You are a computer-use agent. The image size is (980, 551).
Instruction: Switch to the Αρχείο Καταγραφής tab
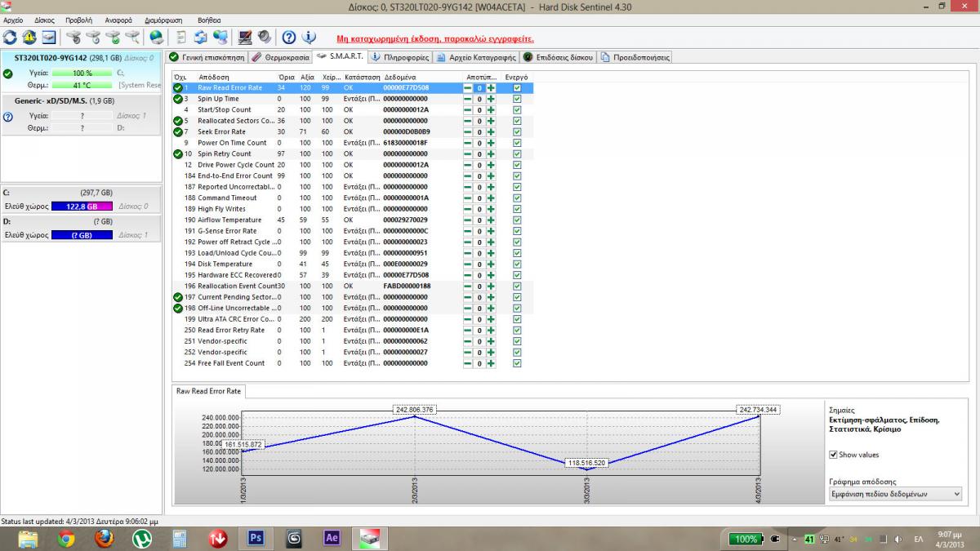click(476, 57)
